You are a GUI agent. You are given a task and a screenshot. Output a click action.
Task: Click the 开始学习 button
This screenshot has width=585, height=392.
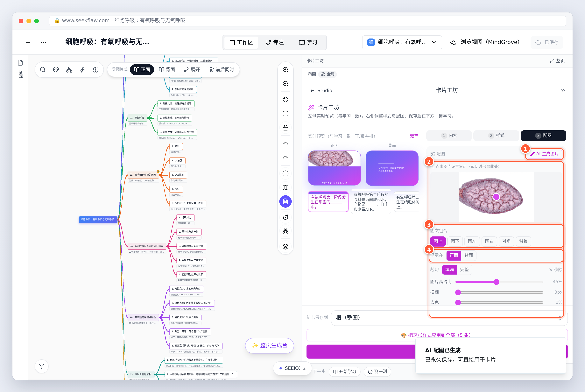(344, 372)
